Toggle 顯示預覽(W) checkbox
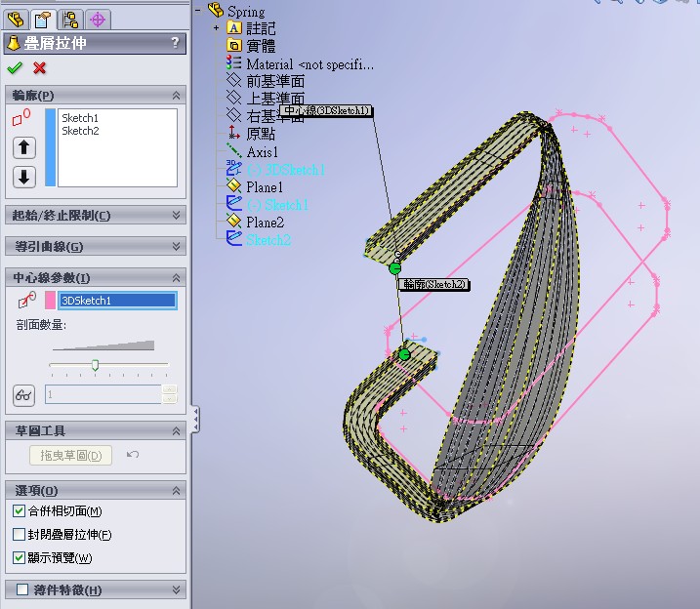 [19, 557]
